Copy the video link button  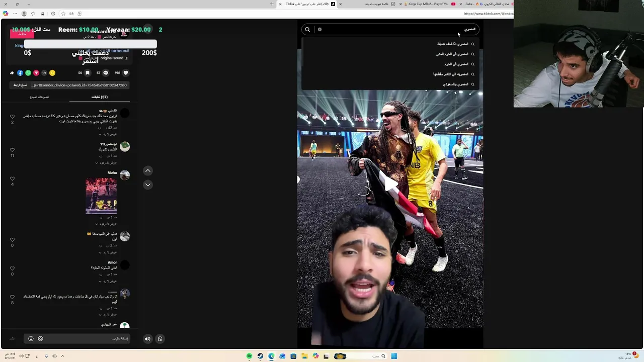click(x=20, y=85)
